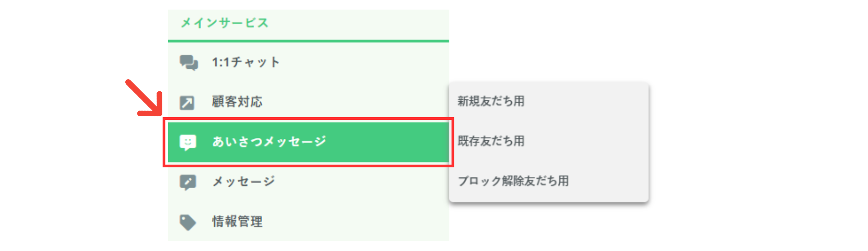Choose 新規友だち用 from the flyout
The width and height of the screenshot is (868, 251).
[x=491, y=101]
